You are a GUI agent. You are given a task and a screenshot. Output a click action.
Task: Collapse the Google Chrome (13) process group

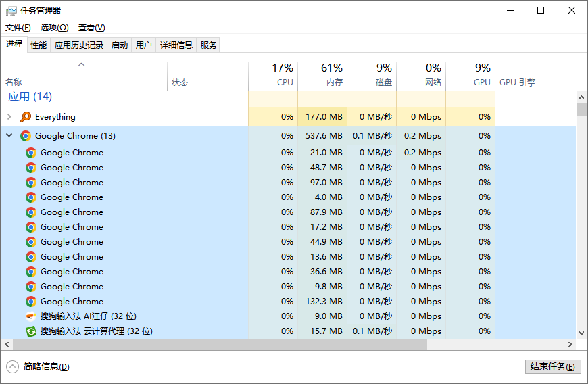click(9, 136)
